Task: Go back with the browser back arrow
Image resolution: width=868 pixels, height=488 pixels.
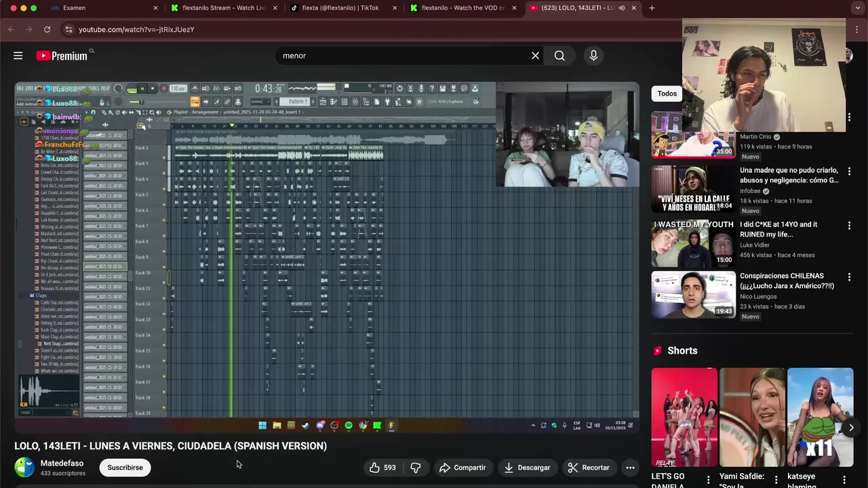Action: [11, 30]
